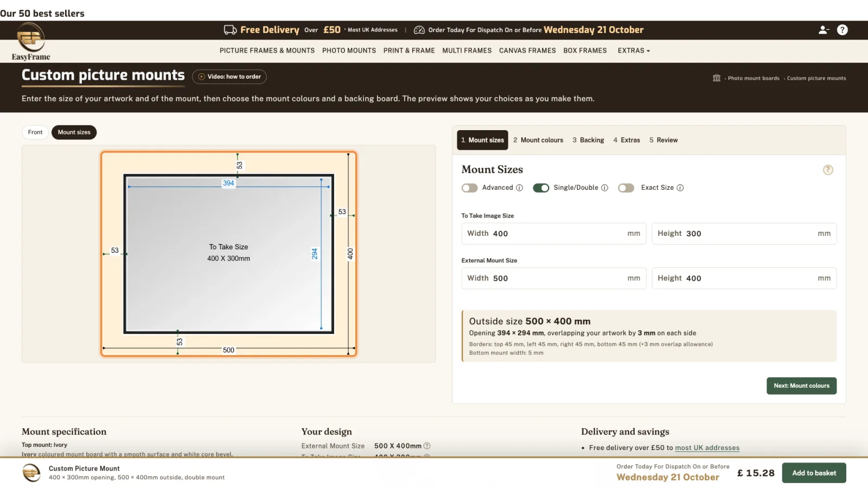Open Photo mount boards breadcrumb
The width and height of the screenshot is (868, 488).
754,78
